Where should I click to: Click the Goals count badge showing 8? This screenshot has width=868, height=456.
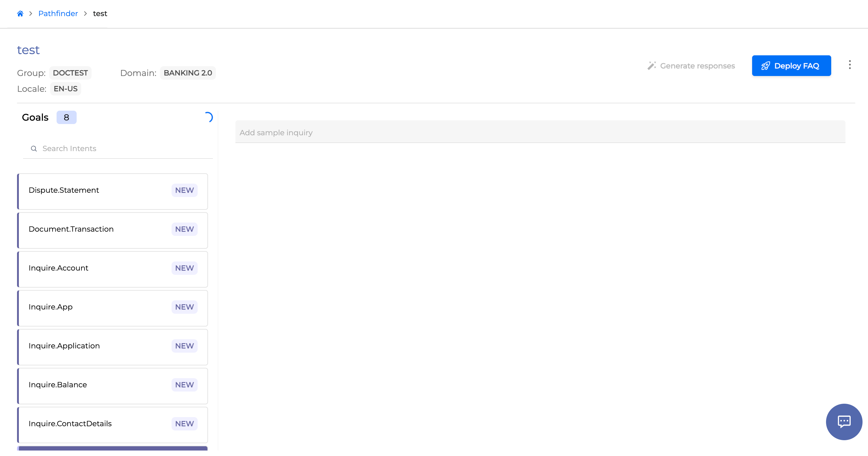[x=66, y=117]
